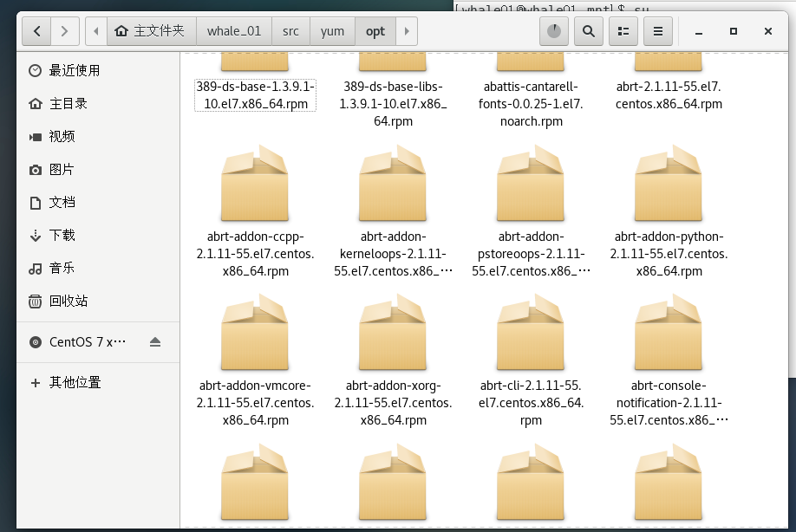Click the abrt-cli-2.1.11-55 file name label
Screen dimensions: 796x532
(x=531, y=403)
